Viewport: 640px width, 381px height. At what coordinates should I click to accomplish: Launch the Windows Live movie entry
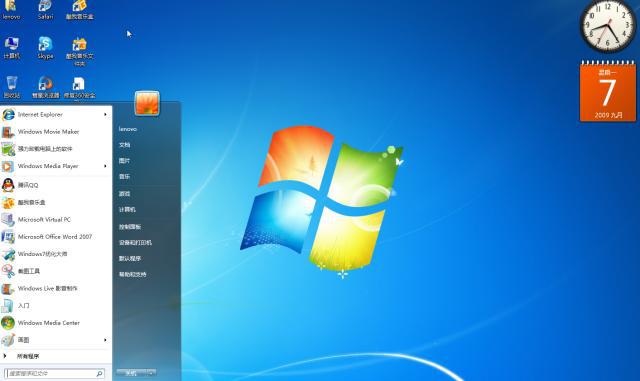(56, 288)
